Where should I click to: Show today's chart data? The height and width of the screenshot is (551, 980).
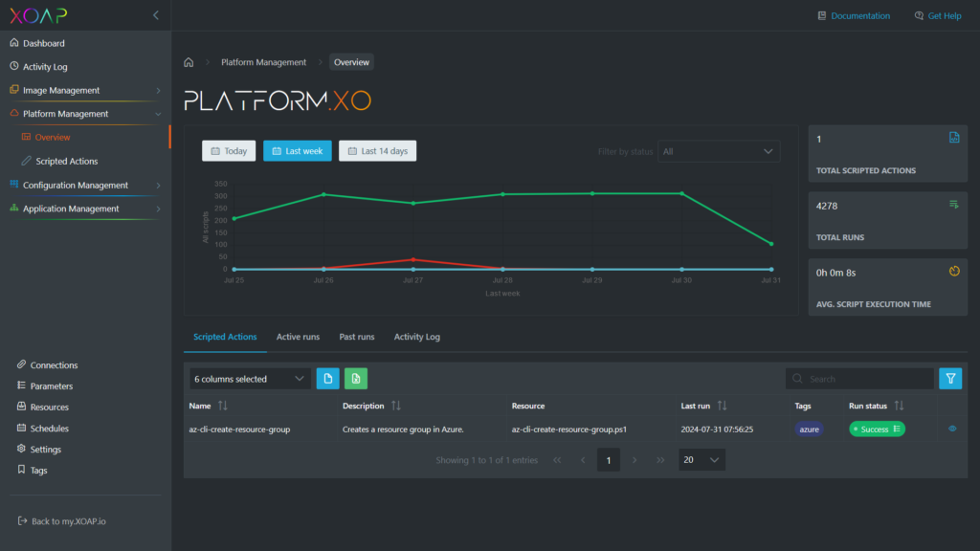point(229,151)
